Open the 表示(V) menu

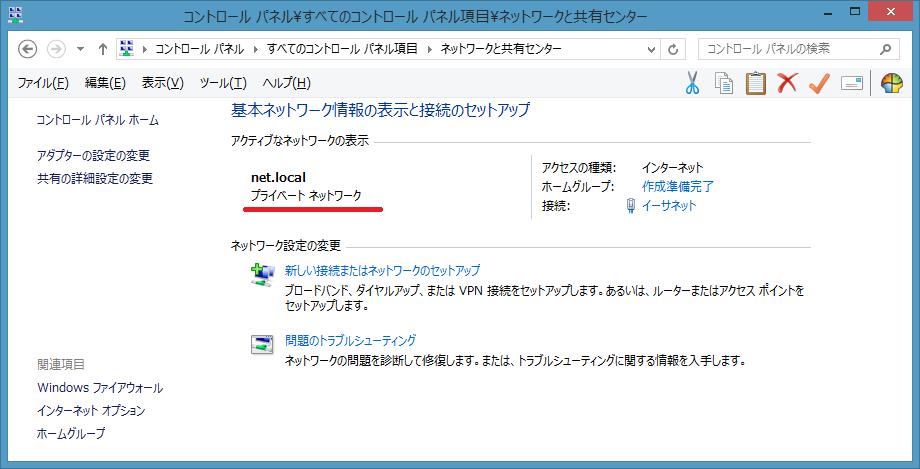point(163,83)
